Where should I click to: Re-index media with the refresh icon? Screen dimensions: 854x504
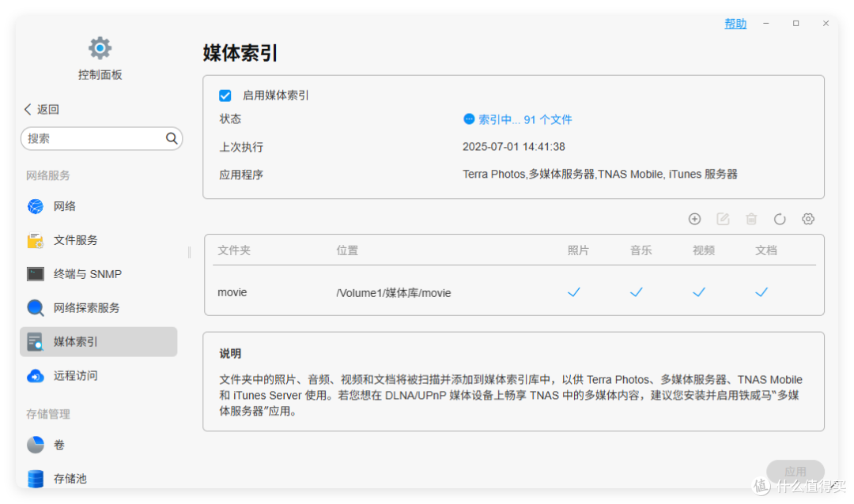(780, 219)
